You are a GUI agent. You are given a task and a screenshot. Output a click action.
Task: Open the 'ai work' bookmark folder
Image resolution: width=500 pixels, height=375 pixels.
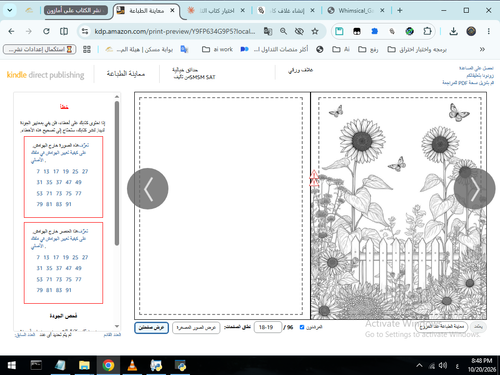point(217,49)
